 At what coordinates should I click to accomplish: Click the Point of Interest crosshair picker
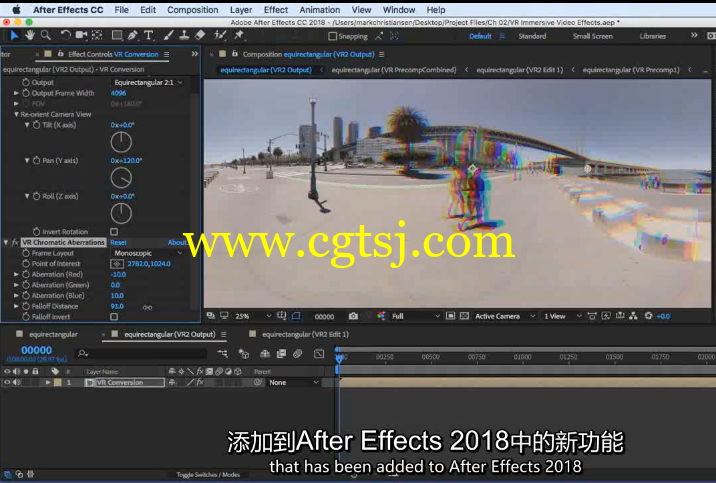pyautogui.click(x=117, y=264)
